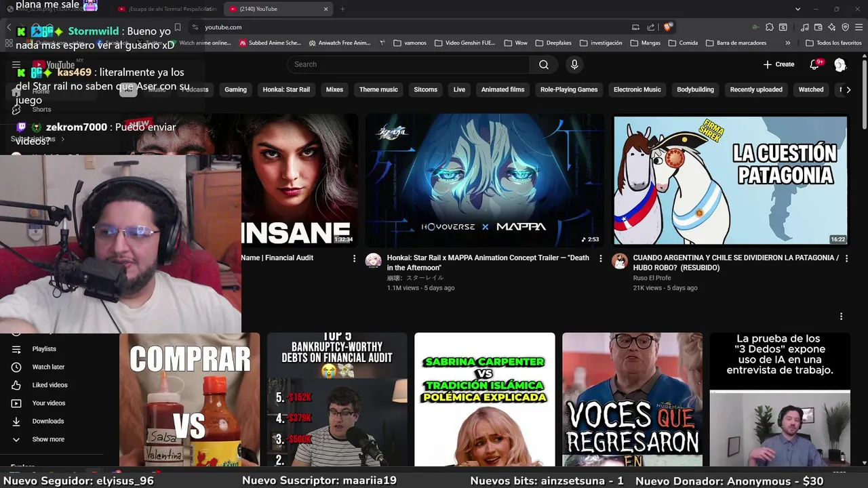Click the Create button
Image resolution: width=868 pixels, height=488 pixels.
778,64
